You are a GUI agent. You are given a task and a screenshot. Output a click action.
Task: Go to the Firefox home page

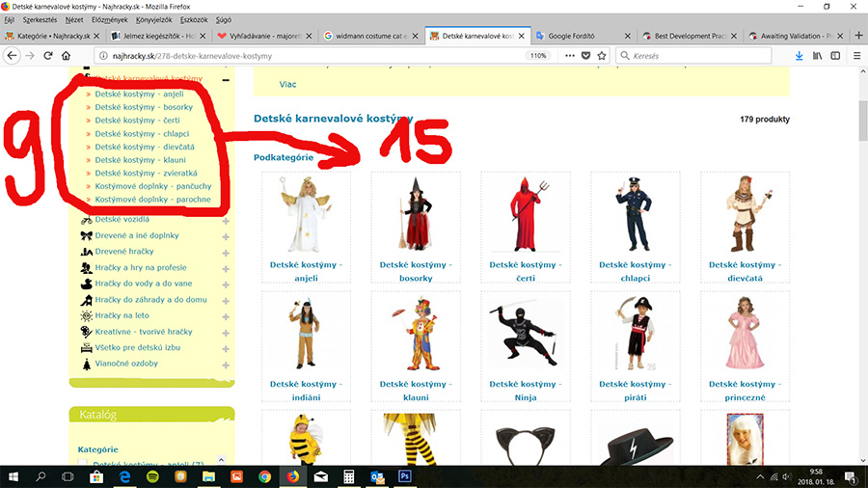click(x=66, y=56)
